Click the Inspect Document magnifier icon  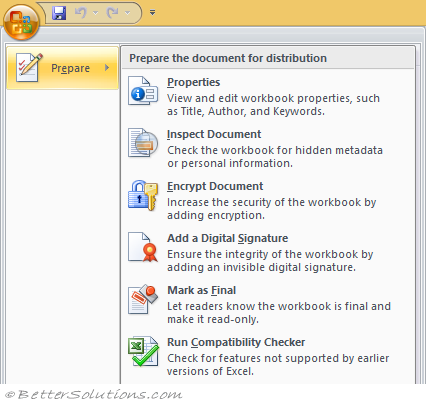coord(143,143)
